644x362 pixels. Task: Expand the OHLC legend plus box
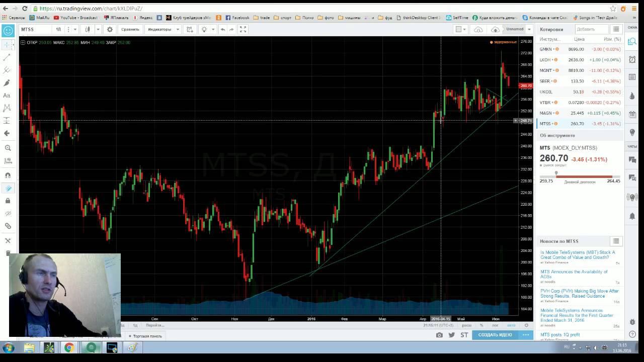pyautogui.click(x=23, y=42)
